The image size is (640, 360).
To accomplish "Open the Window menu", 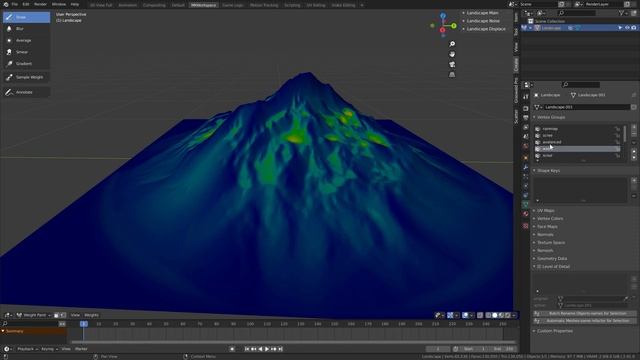I will [59, 4].
